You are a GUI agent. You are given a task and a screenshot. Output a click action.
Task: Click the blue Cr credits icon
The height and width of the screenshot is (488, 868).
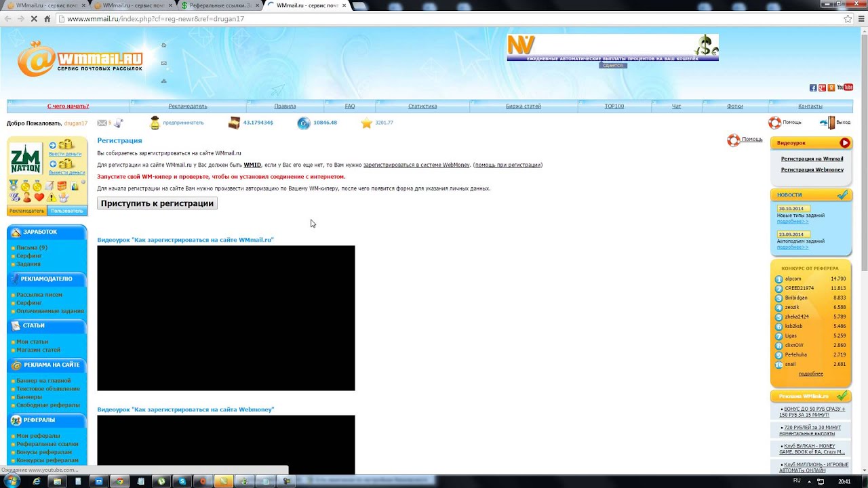point(304,123)
